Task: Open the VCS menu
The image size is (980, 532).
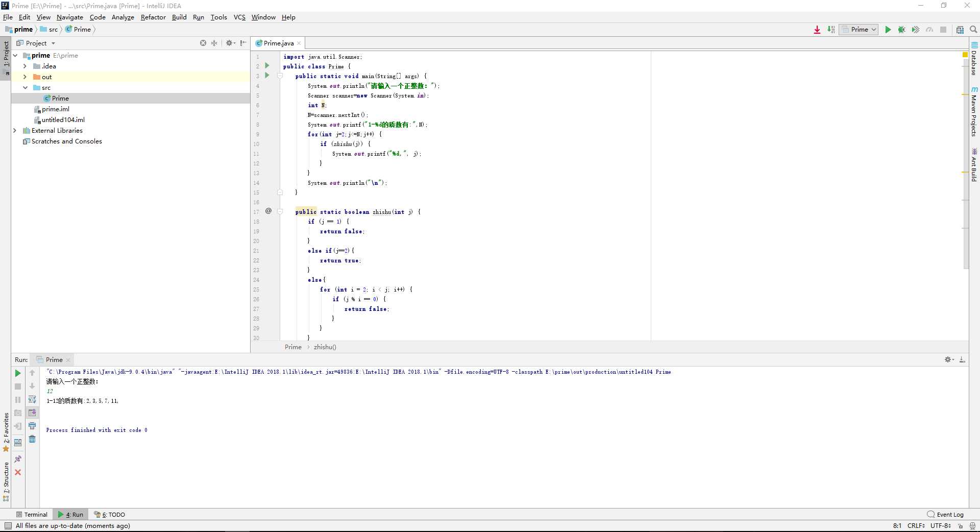Action: pos(239,17)
